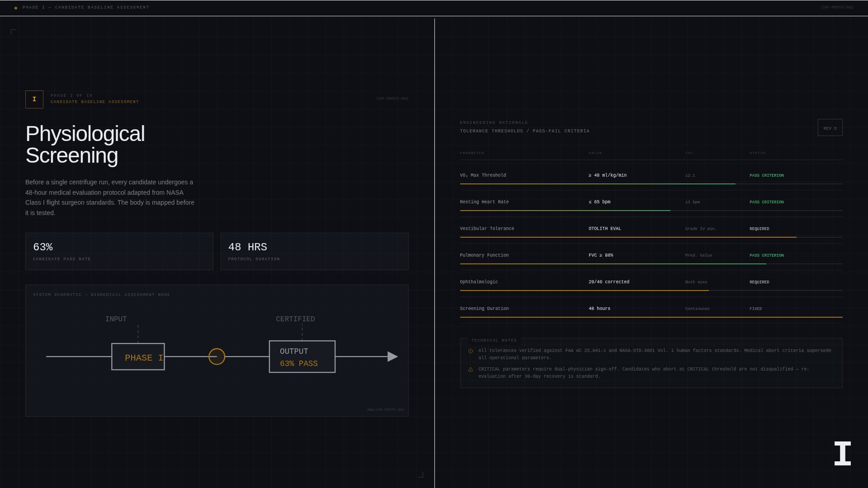Viewport: 868px width, 488px height.
Task: Toggle PASS CRITERION status on VO₂ Max Threshold
Action: coord(766,175)
